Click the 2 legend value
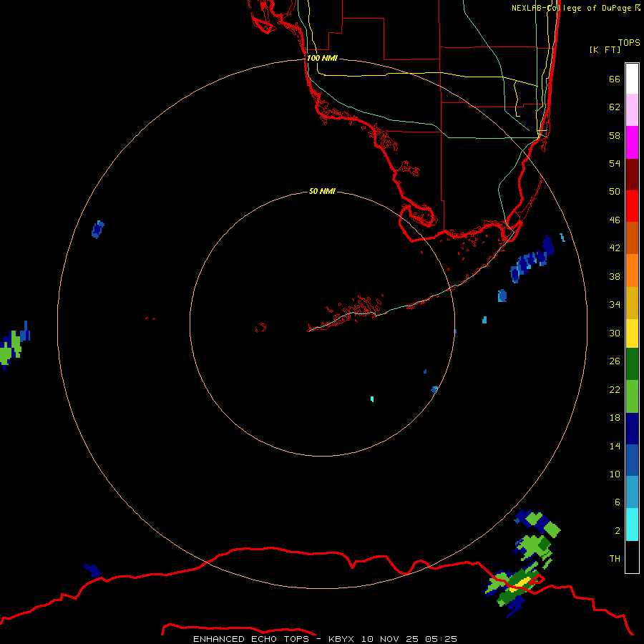This screenshot has height=644, width=644. 617,531
